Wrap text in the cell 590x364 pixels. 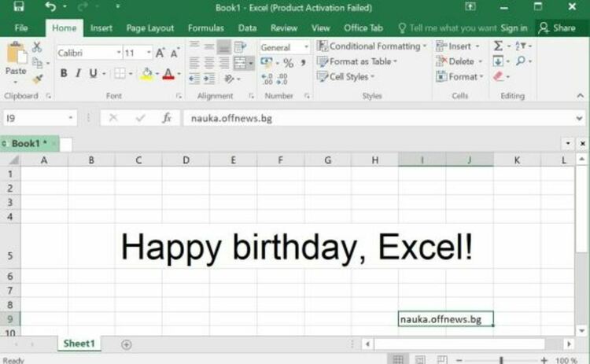pyautogui.click(x=240, y=47)
